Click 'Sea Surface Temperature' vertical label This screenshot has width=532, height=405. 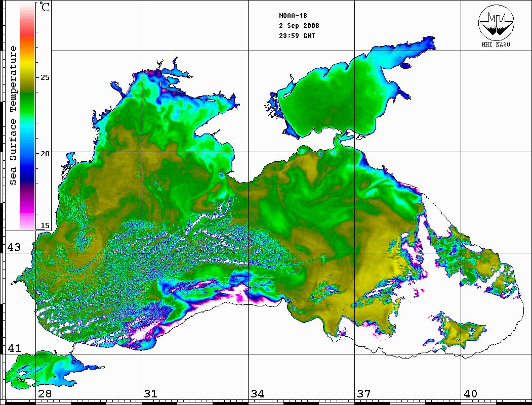(x=13, y=116)
